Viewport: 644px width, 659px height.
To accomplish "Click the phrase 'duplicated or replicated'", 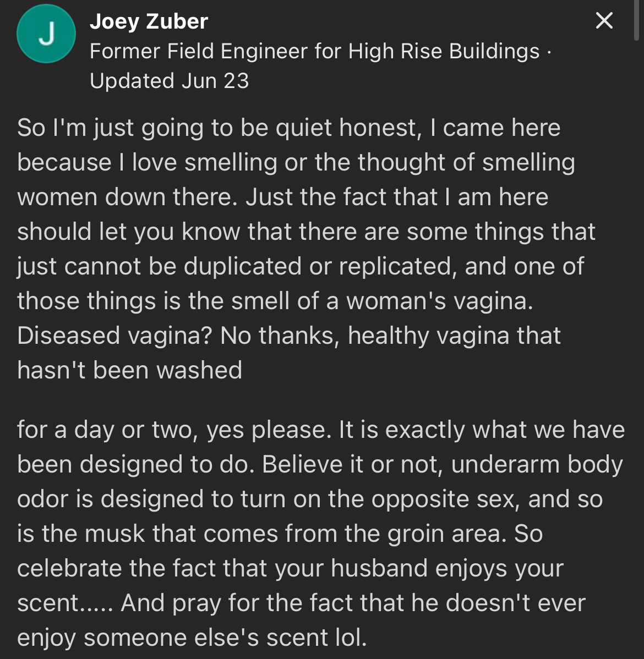I will tap(316, 266).
